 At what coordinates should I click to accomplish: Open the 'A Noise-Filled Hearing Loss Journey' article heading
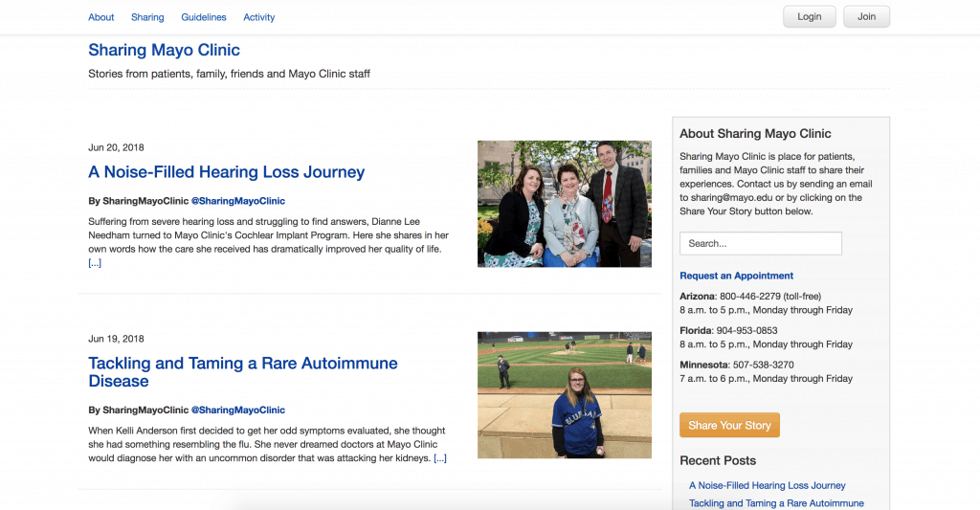[x=226, y=172]
